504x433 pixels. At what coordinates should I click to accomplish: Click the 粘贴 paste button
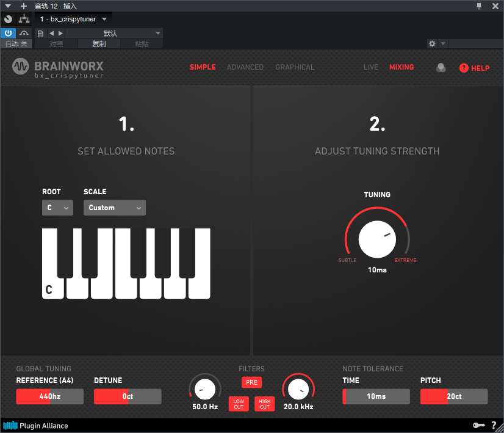click(142, 44)
